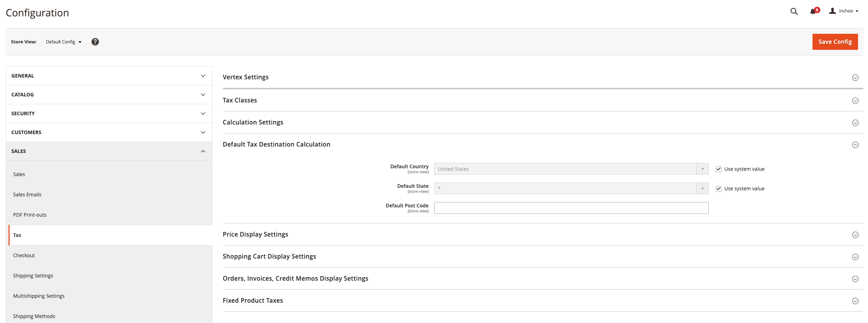Click the Default Tax Destination Calculation heading
Viewport: 868px width, 323px height.
276,144
